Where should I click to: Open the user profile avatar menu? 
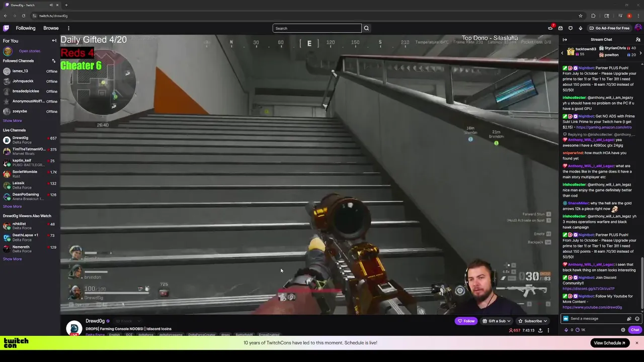(638, 28)
